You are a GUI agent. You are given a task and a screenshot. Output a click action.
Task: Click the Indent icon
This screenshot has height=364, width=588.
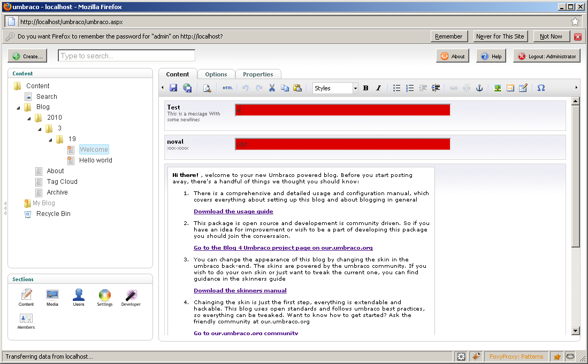tap(436, 88)
